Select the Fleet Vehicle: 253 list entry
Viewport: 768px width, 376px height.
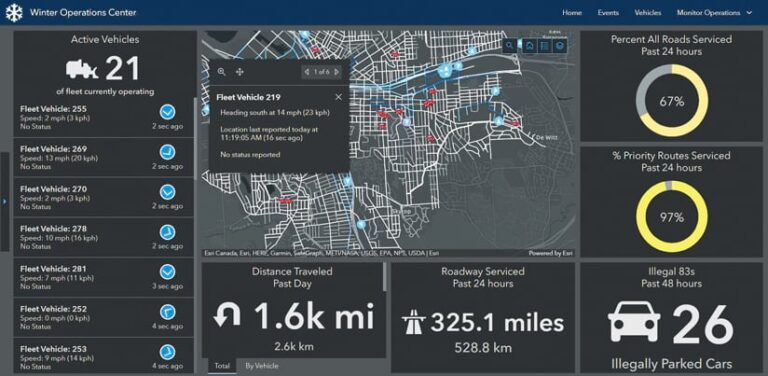click(103, 356)
